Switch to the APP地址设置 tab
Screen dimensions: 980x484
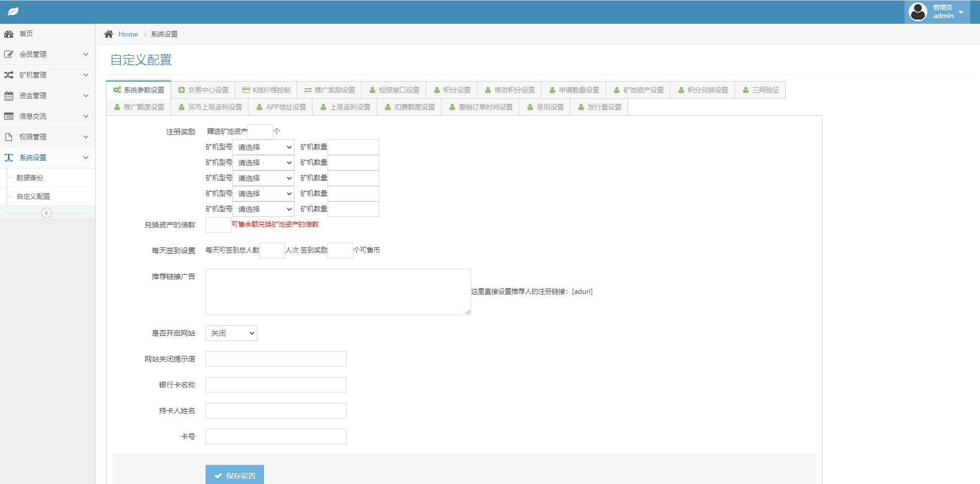[281, 107]
